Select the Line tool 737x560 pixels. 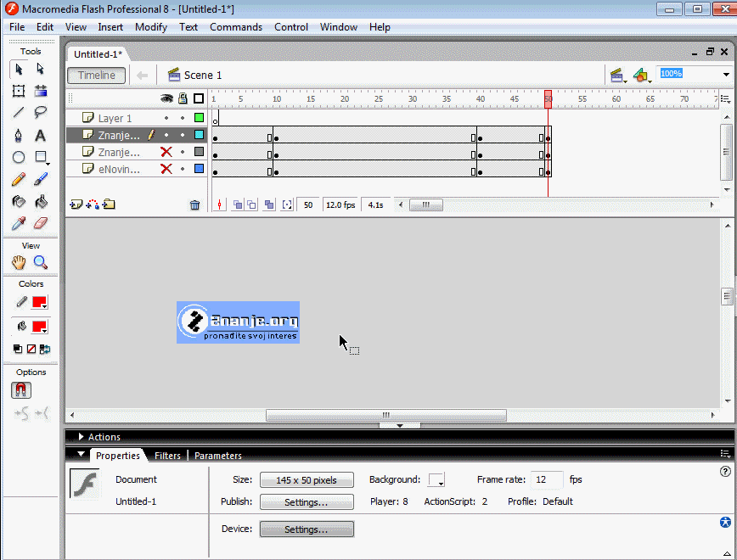tap(19, 112)
